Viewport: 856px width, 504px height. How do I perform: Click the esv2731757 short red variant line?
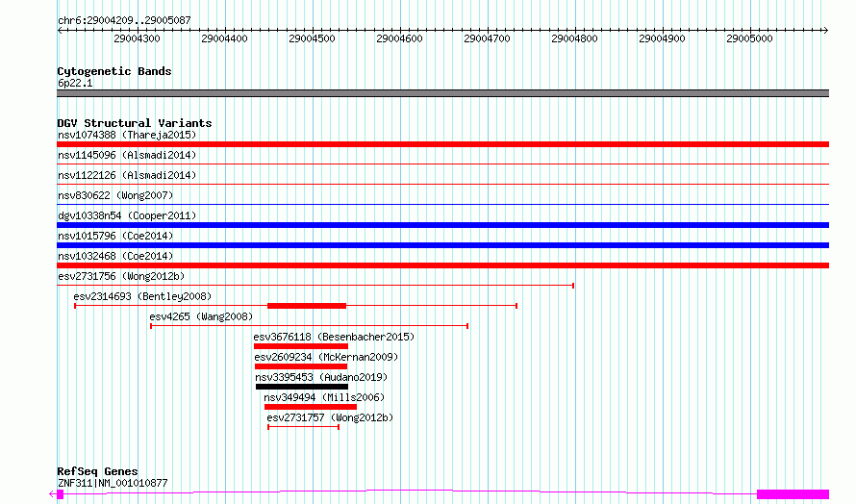pyautogui.click(x=304, y=427)
